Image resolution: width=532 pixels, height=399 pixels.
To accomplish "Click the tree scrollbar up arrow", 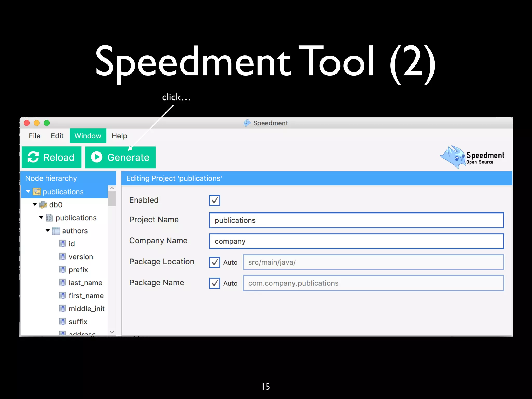I will [x=112, y=188].
